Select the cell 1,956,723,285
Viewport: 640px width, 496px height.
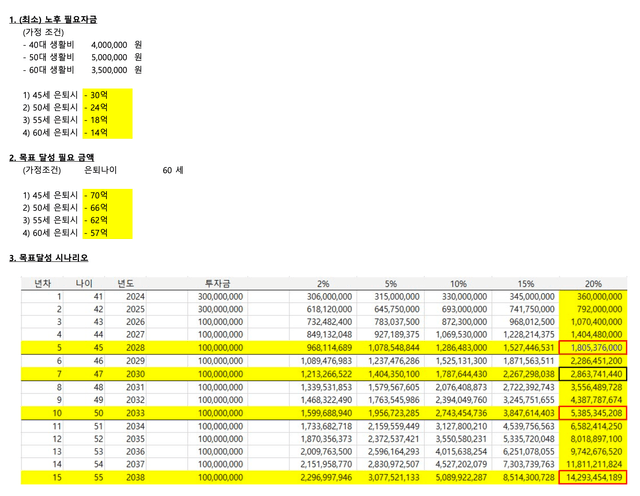click(x=393, y=413)
